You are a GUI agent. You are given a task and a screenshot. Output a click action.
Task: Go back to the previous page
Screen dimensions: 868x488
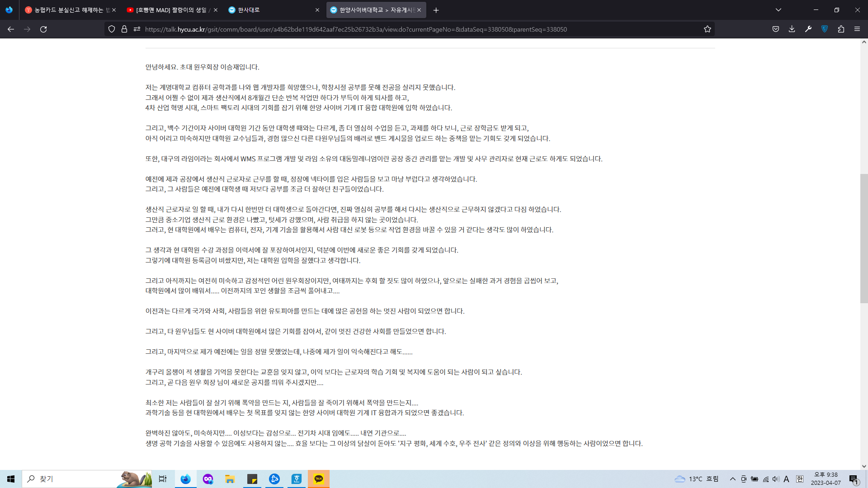click(x=11, y=29)
